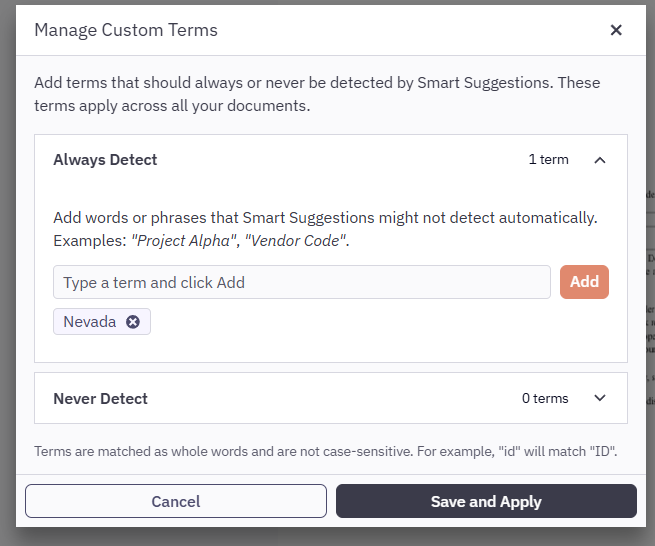Click the Nevada term label
Viewport: 655px width, 546px height.
click(x=90, y=322)
